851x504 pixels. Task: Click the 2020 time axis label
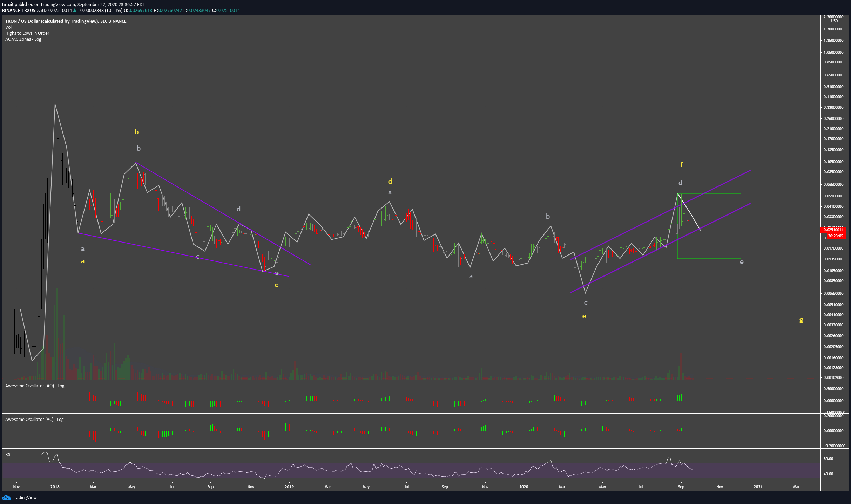coord(524,486)
